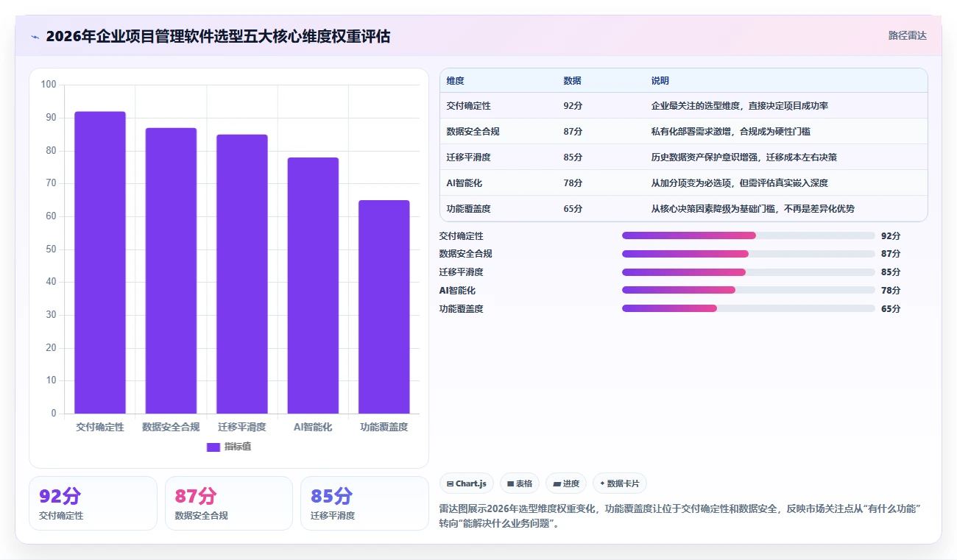Click the 78分 value beside progress list

point(891,291)
